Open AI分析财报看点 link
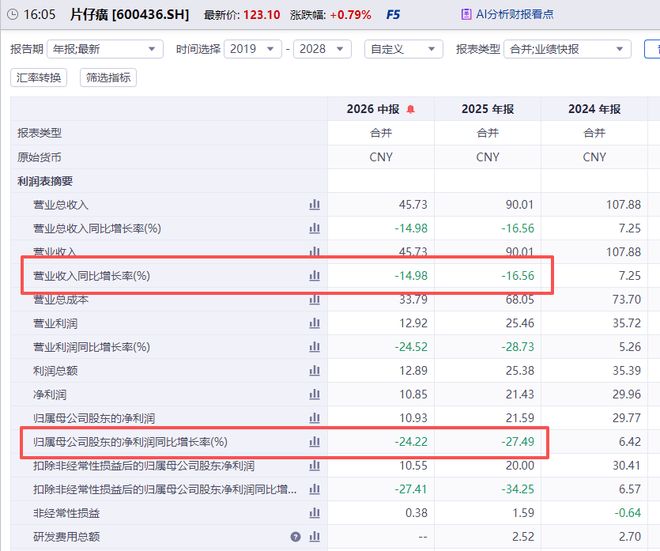 pos(514,14)
